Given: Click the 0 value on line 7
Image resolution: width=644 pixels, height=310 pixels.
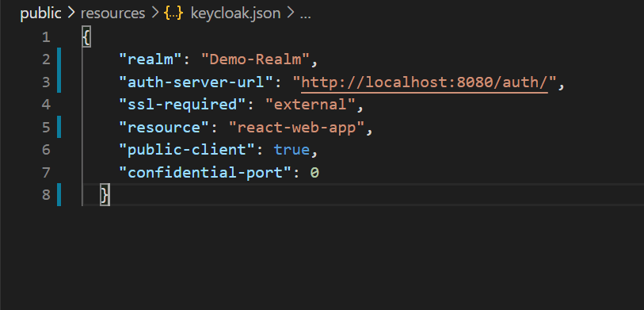Looking at the screenshot, I should tap(314, 172).
